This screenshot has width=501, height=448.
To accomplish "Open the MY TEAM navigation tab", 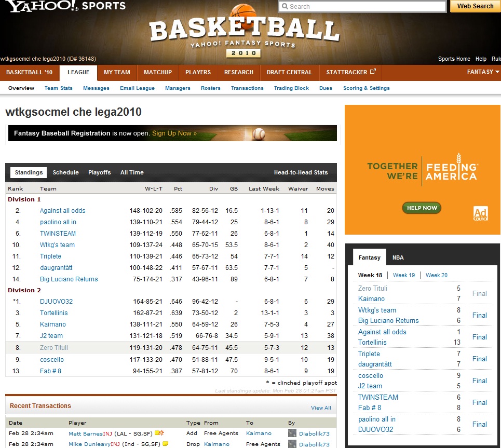I will [x=117, y=72].
